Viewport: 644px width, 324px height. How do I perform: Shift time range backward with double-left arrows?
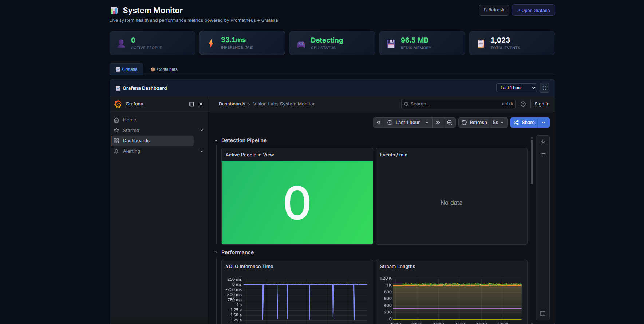coord(379,123)
